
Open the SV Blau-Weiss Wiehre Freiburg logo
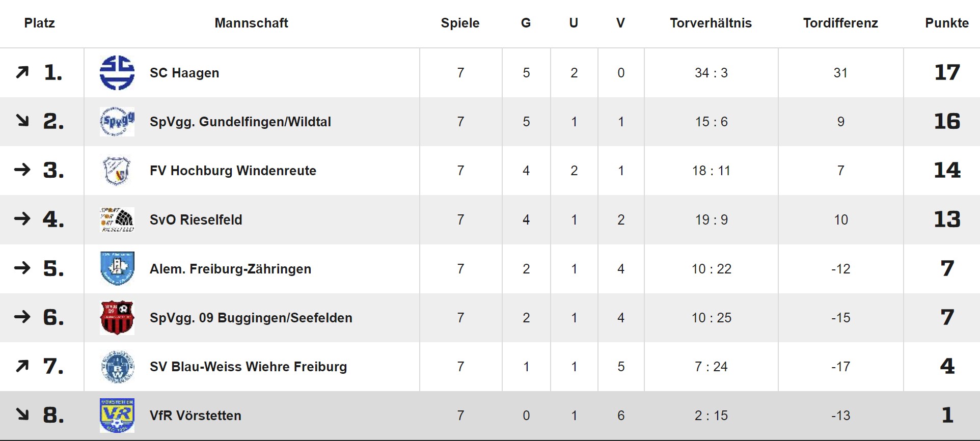coord(117,366)
